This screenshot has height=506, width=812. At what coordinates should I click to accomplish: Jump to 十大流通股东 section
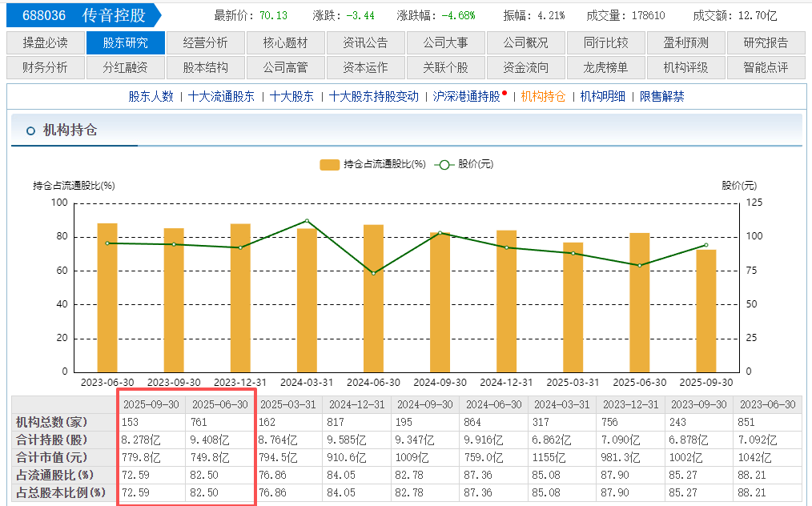click(x=221, y=97)
